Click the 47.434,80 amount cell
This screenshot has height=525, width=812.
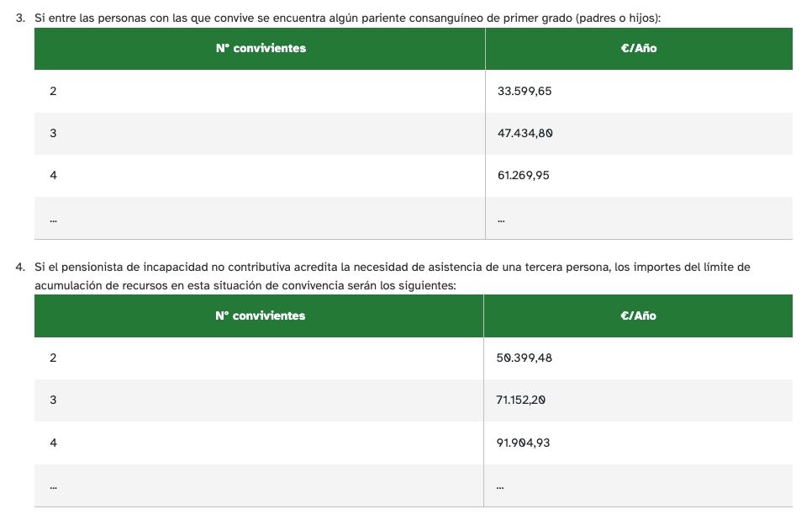(x=525, y=133)
